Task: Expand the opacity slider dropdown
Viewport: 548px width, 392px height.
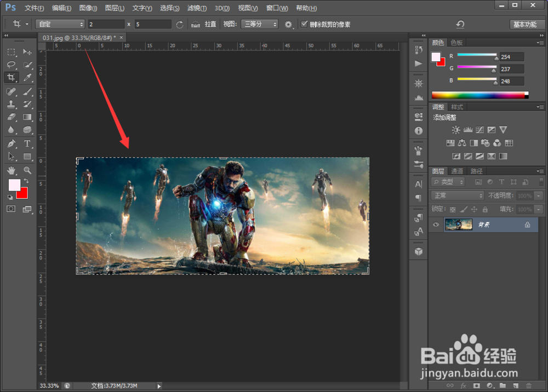Action: click(x=539, y=195)
